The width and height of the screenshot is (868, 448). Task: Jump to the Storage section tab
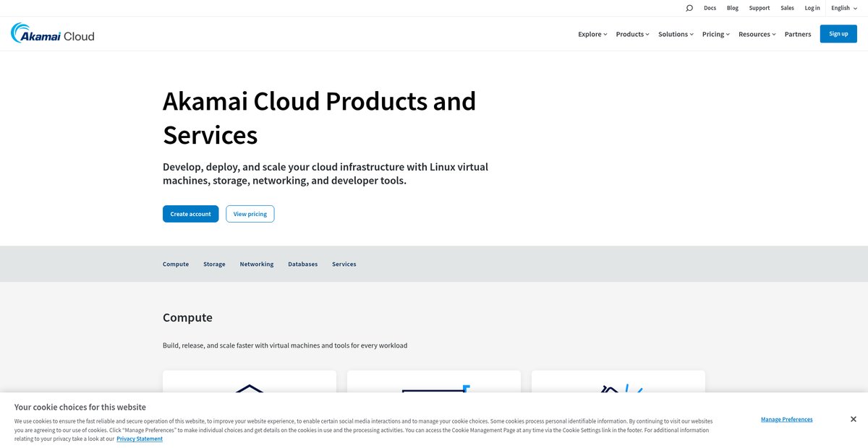point(214,264)
